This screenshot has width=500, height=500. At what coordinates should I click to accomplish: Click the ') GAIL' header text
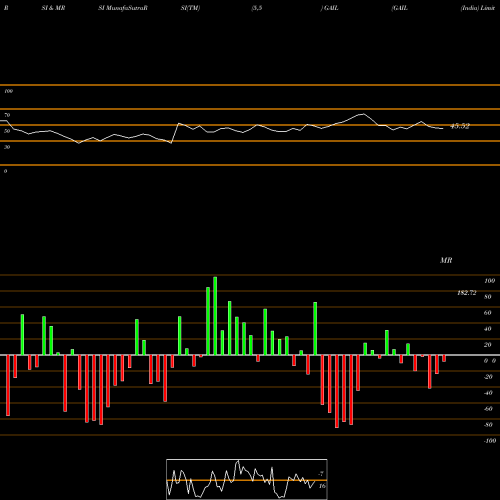(x=329, y=8)
